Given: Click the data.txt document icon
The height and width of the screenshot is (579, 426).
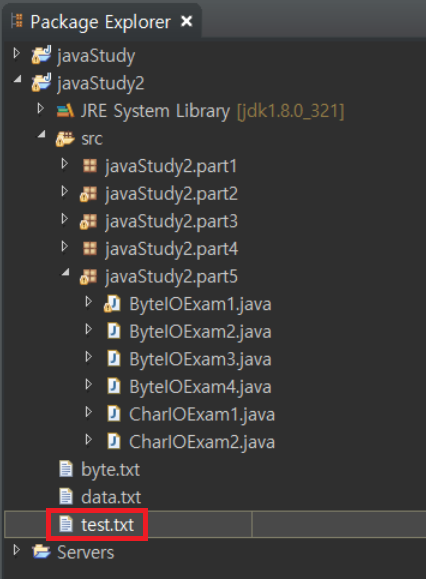Looking at the screenshot, I should click(66, 497).
